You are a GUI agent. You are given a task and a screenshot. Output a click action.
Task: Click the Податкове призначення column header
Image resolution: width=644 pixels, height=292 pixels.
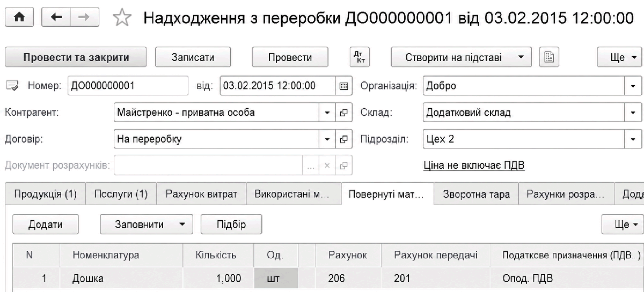567,256
